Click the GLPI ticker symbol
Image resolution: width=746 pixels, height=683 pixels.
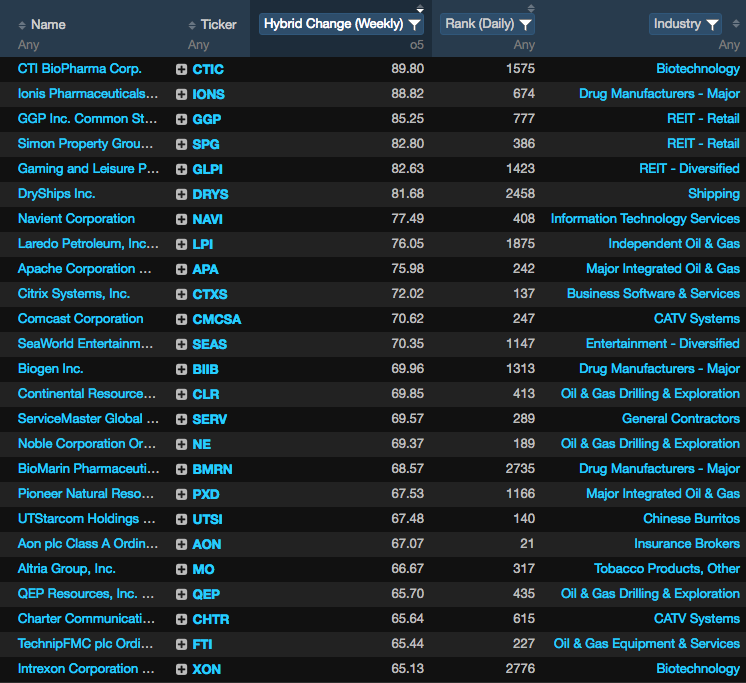(207, 169)
